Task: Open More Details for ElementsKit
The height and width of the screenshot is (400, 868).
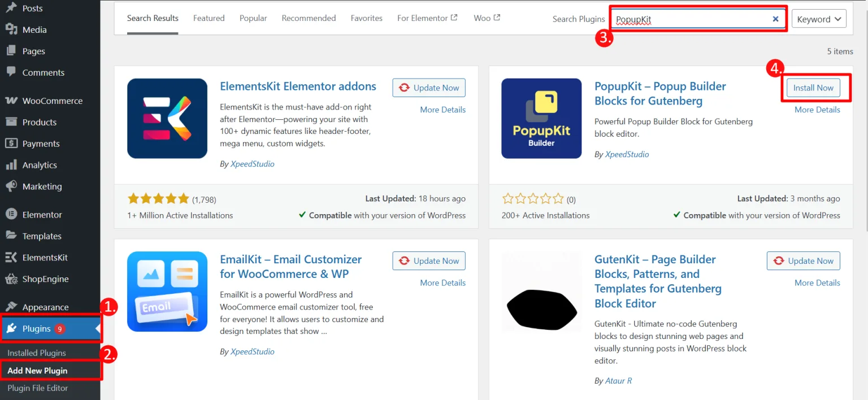Action: 443,110
